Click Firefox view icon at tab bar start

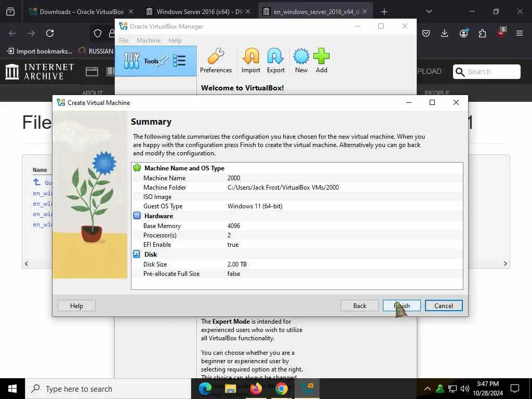[10, 12]
